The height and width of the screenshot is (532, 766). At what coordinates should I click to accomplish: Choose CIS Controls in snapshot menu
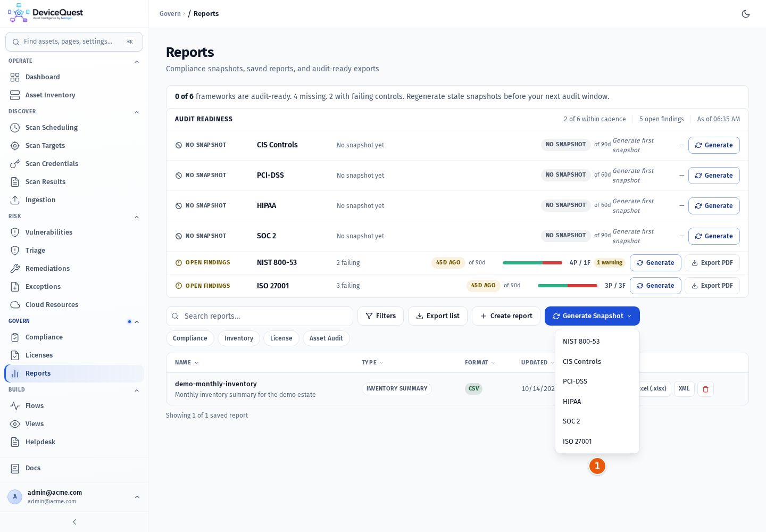[597, 362]
